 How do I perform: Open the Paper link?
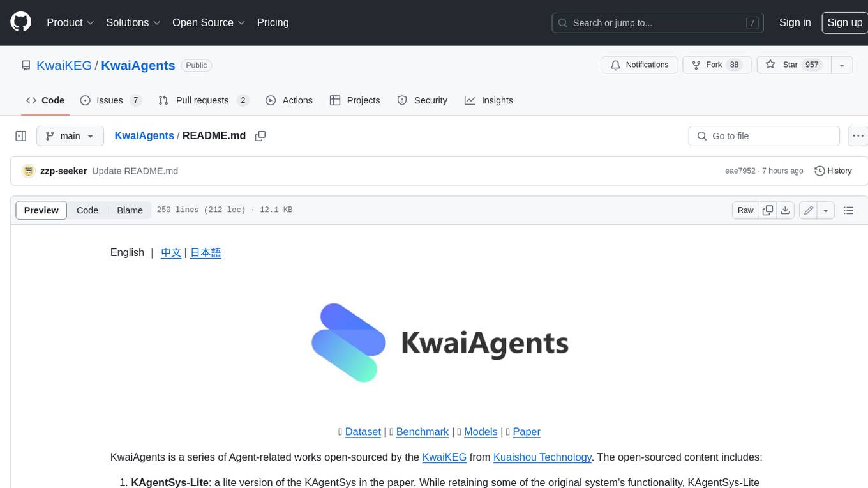coord(527,432)
